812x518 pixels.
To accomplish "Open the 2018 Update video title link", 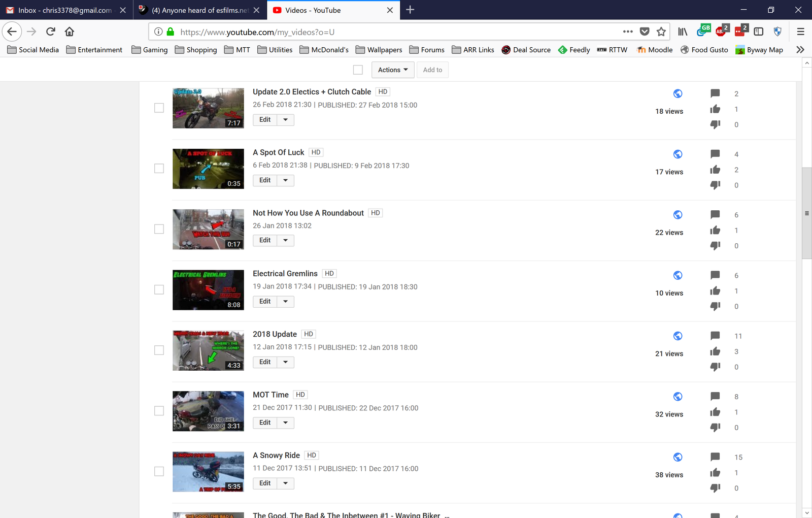I will click(275, 334).
